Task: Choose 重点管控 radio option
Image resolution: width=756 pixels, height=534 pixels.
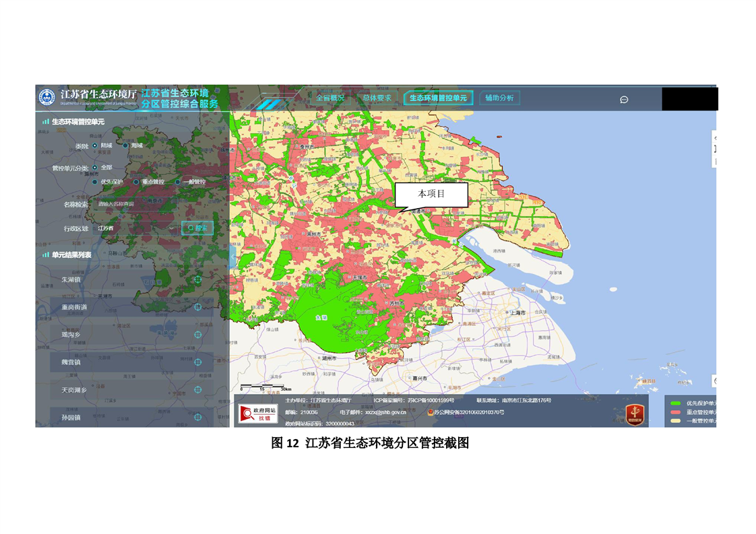Action: pos(135,182)
